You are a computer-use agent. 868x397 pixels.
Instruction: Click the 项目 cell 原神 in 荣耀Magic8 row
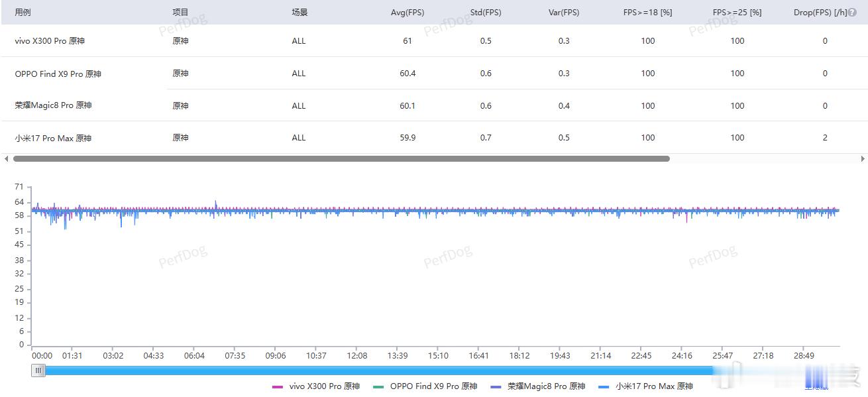click(180, 105)
